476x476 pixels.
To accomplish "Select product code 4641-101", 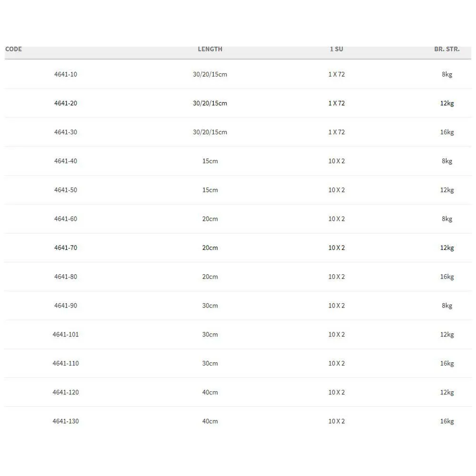I will pos(66,335).
